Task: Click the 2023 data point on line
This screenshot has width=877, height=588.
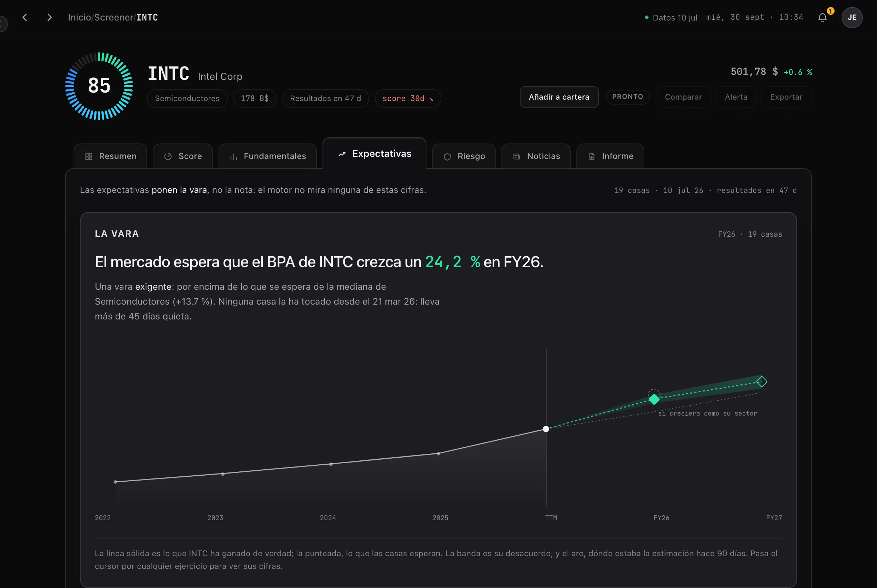Action: tap(223, 474)
